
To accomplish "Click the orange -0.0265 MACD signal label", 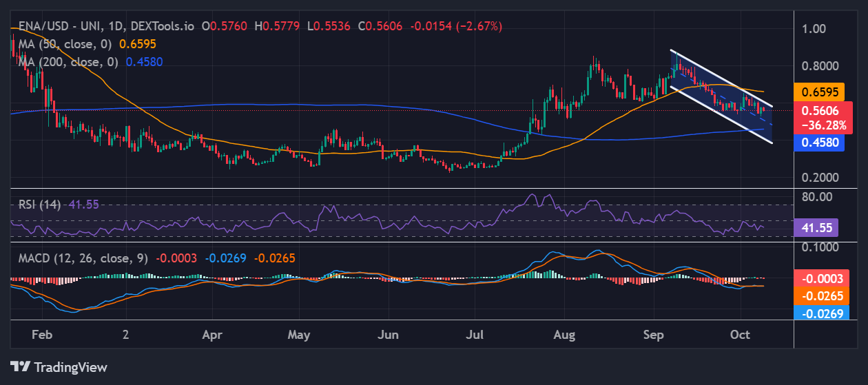I will pyautogui.click(x=816, y=295).
